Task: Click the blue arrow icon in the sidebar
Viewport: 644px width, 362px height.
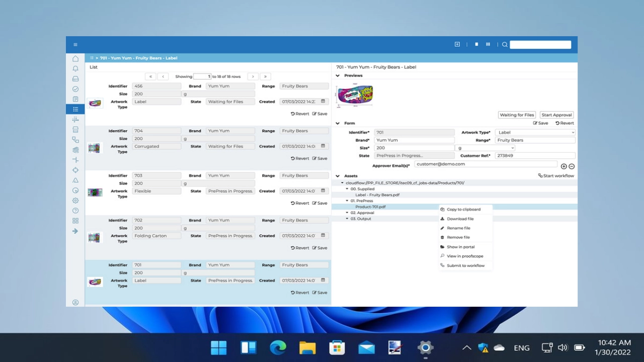Action: click(75, 231)
